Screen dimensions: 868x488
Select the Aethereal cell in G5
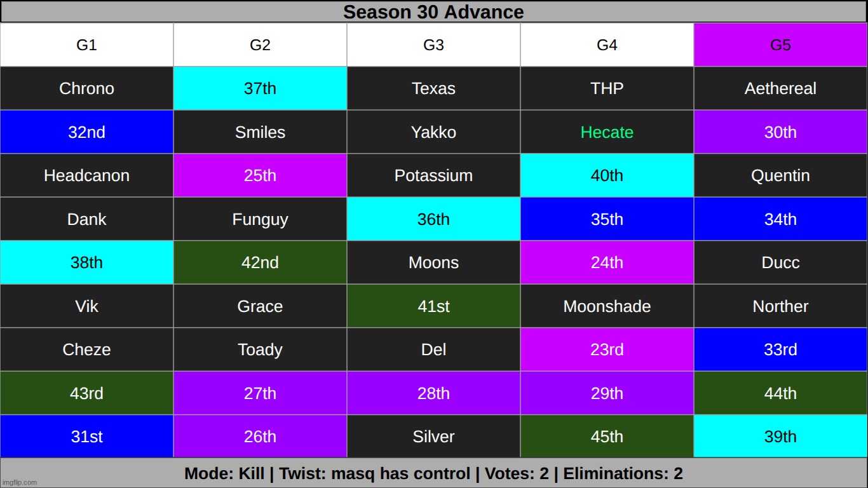780,88
